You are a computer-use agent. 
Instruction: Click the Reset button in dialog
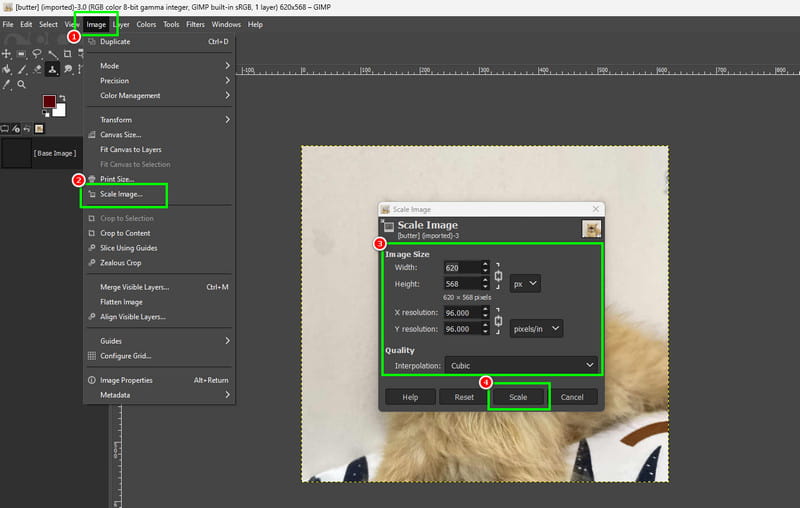[x=464, y=397]
